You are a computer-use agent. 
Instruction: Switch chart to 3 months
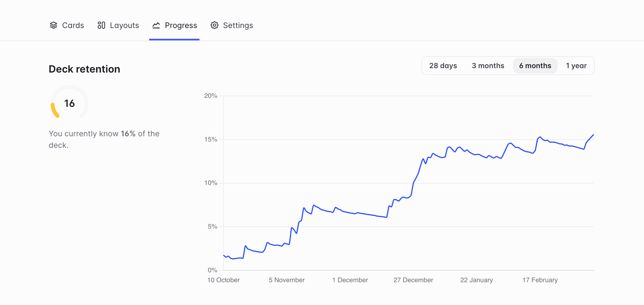[x=488, y=66]
